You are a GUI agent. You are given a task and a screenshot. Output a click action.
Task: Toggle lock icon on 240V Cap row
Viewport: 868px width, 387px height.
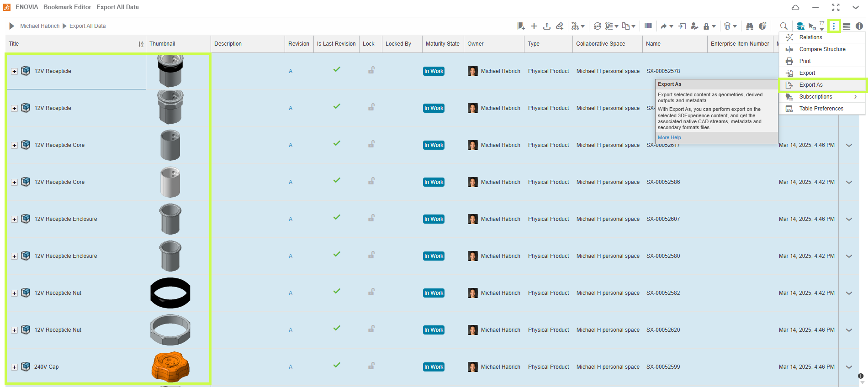371,366
